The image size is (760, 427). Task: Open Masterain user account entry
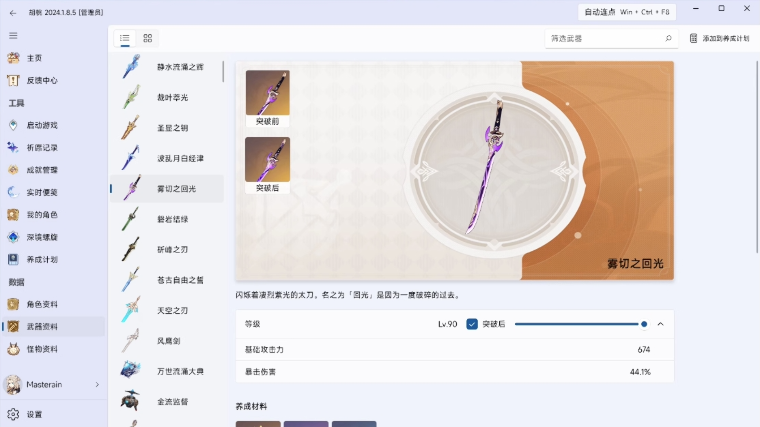tap(53, 384)
